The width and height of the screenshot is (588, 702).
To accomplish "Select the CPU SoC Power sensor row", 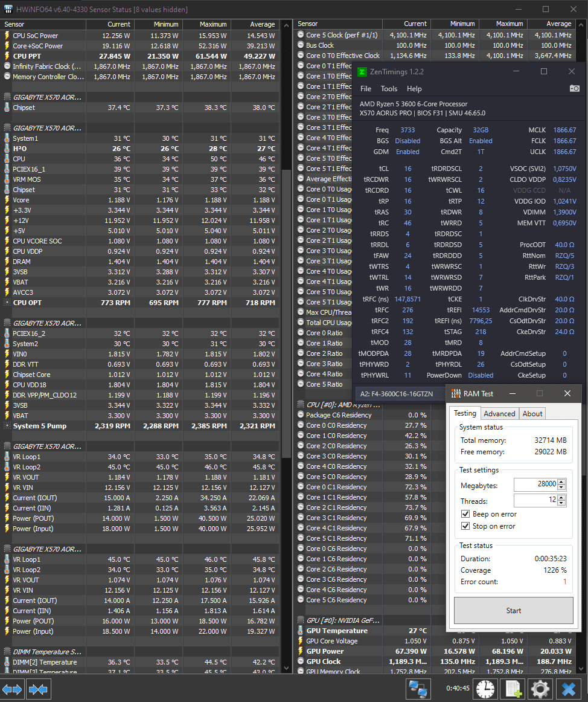I will [x=141, y=36].
